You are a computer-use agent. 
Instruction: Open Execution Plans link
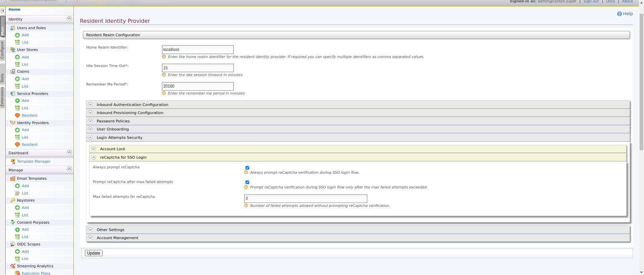pyautogui.click(x=36, y=273)
